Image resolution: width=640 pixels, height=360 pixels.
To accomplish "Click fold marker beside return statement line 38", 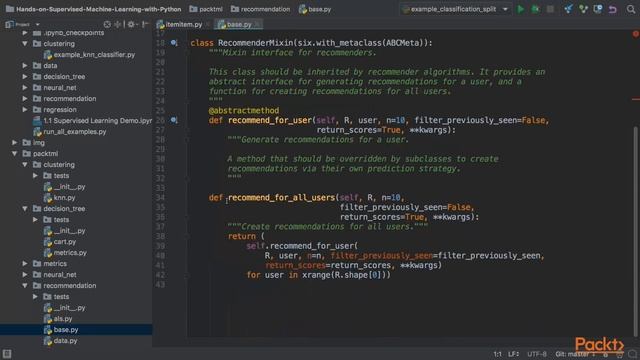I will (187, 236).
